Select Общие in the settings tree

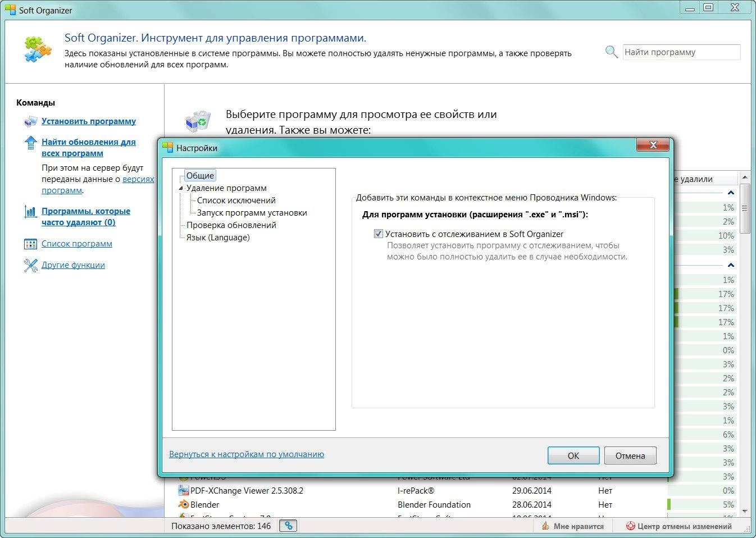tap(200, 175)
